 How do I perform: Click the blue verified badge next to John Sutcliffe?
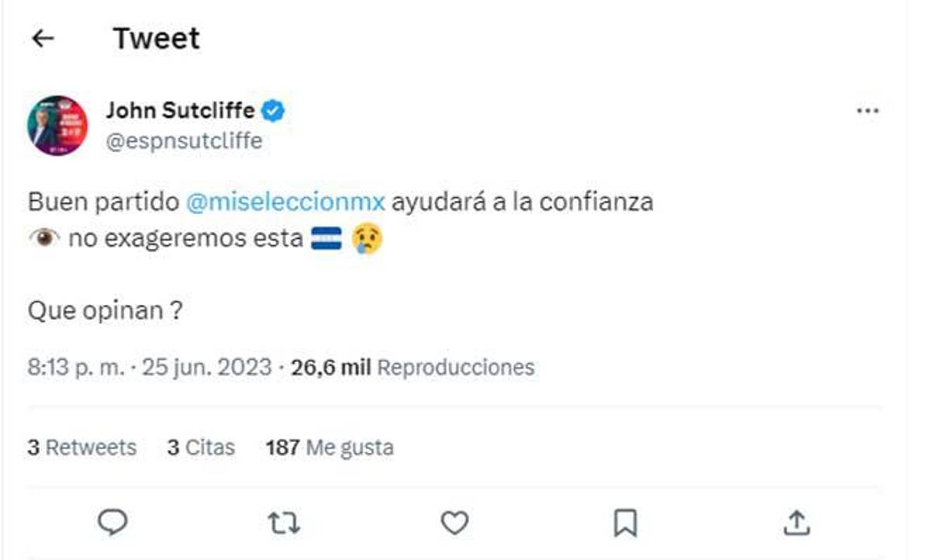pyautogui.click(x=273, y=111)
